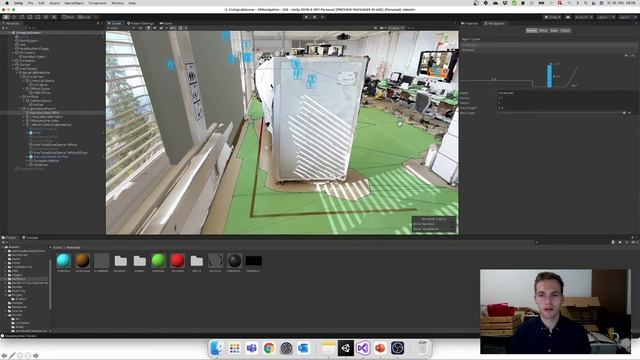Screen dimensions: 640x360
Task: Toggle the Show HeightMesh checkbox
Action: [452, 229]
